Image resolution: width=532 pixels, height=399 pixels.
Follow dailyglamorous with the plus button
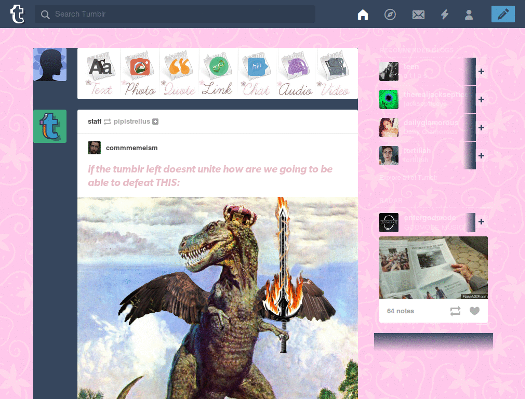(481, 128)
